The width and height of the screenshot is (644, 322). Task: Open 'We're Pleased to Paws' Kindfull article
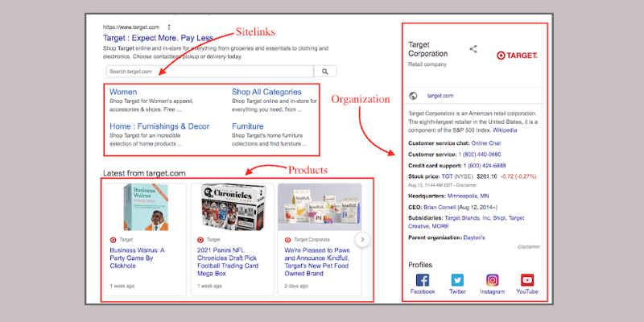[x=317, y=262]
